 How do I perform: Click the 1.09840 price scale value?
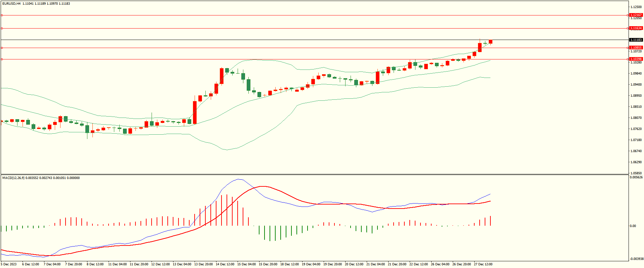pos(636,74)
